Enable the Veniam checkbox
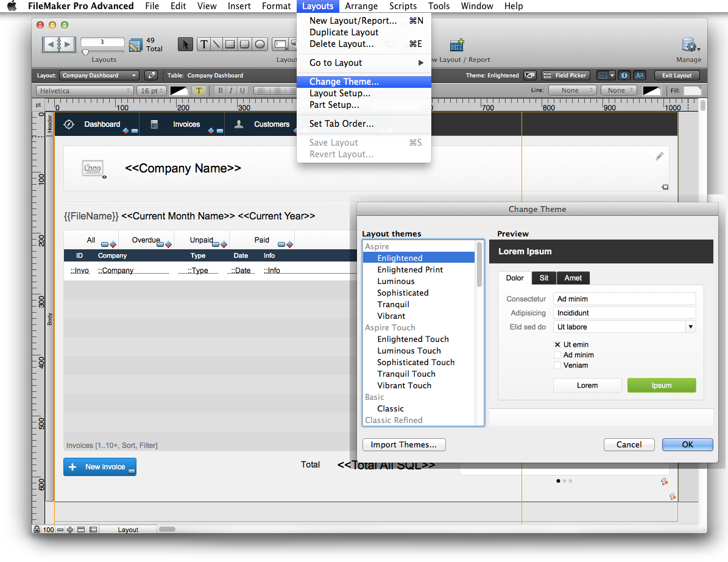Image resolution: width=728 pixels, height=562 pixels. click(559, 365)
